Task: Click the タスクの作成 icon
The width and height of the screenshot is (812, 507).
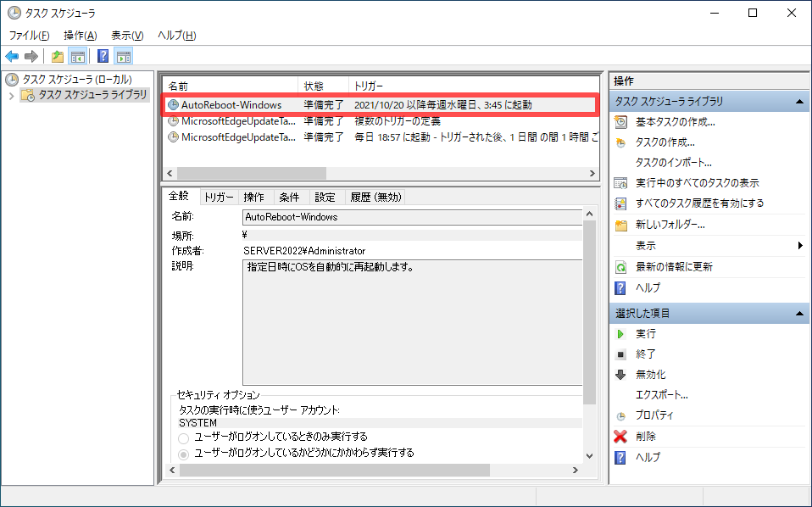Action: (x=620, y=142)
